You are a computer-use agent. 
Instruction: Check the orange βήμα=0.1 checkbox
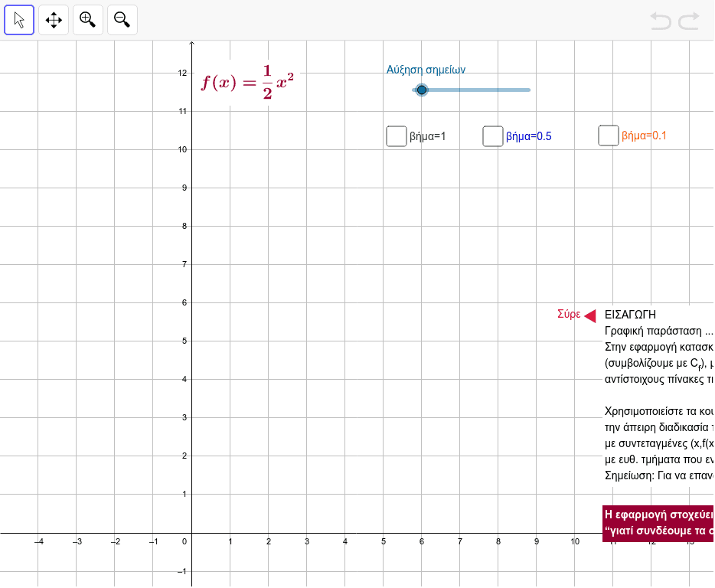[x=609, y=136]
